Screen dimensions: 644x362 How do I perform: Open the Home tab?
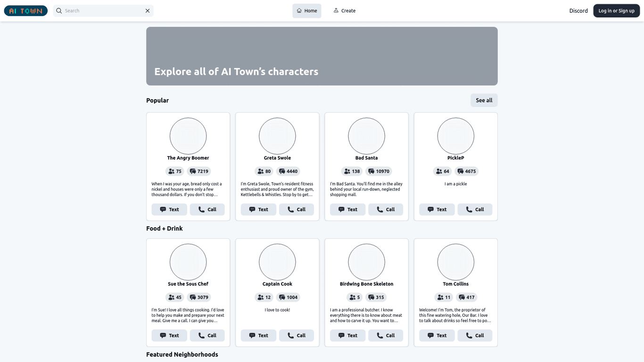(x=306, y=10)
